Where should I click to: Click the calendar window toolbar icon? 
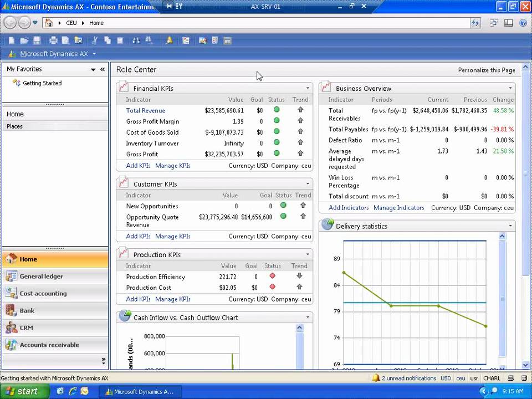(x=227, y=40)
